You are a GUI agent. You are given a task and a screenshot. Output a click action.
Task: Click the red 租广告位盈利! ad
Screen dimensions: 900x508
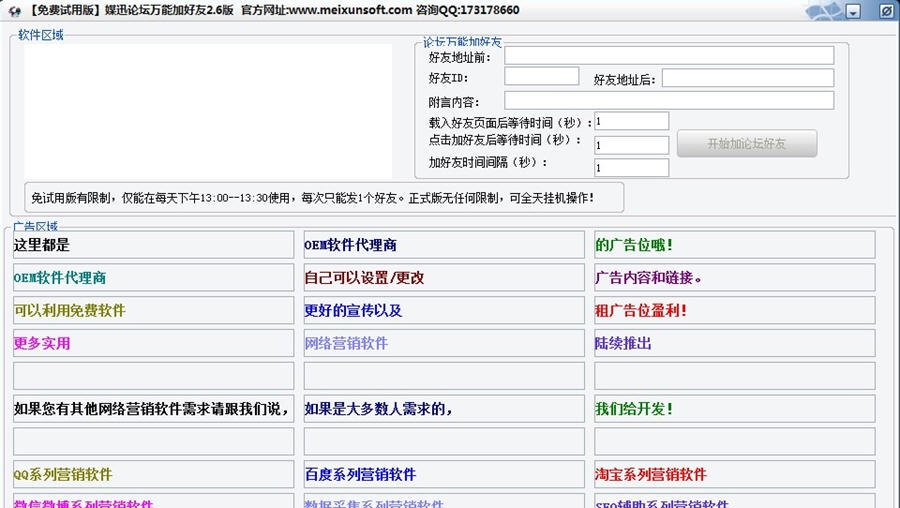(x=735, y=311)
